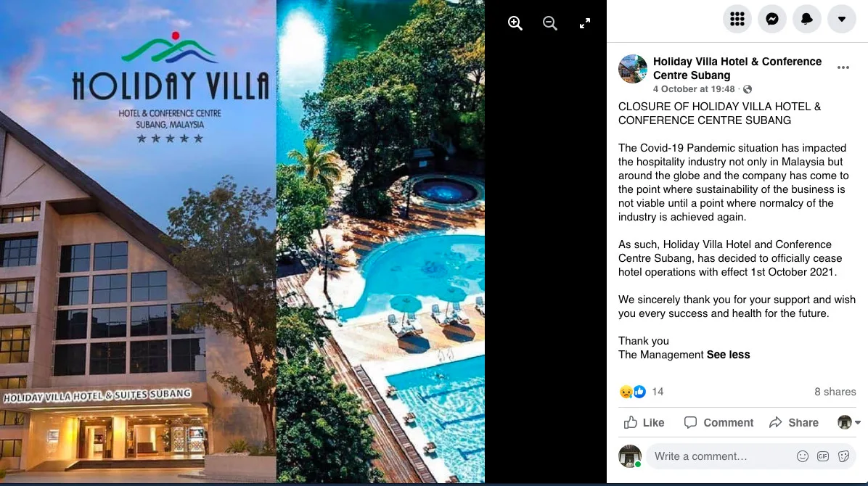The width and height of the screenshot is (868, 486).
Task: Insert an emoji in comment
Action: 802,456
